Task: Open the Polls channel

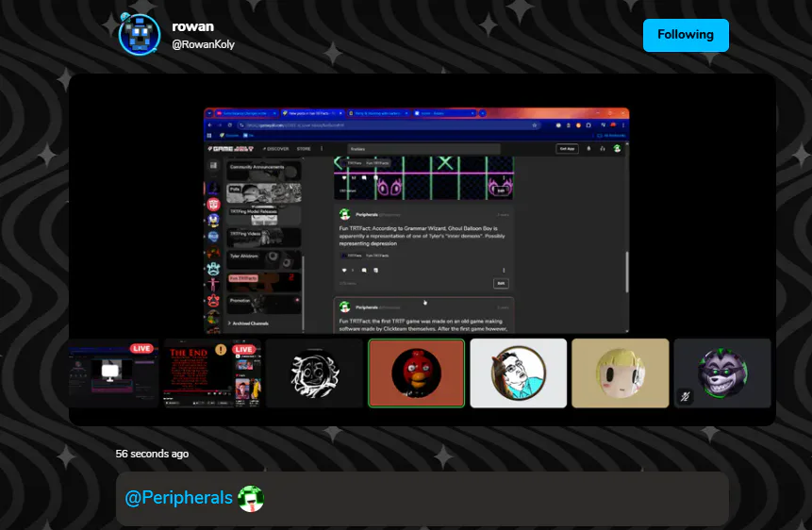Action: [264, 192]
